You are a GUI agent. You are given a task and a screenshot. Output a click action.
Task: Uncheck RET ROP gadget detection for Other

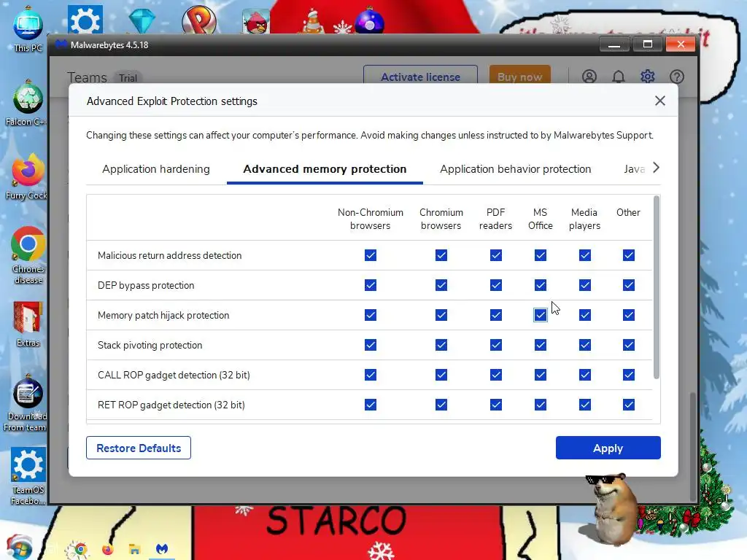pyautogui.click(x=629, y=405)
